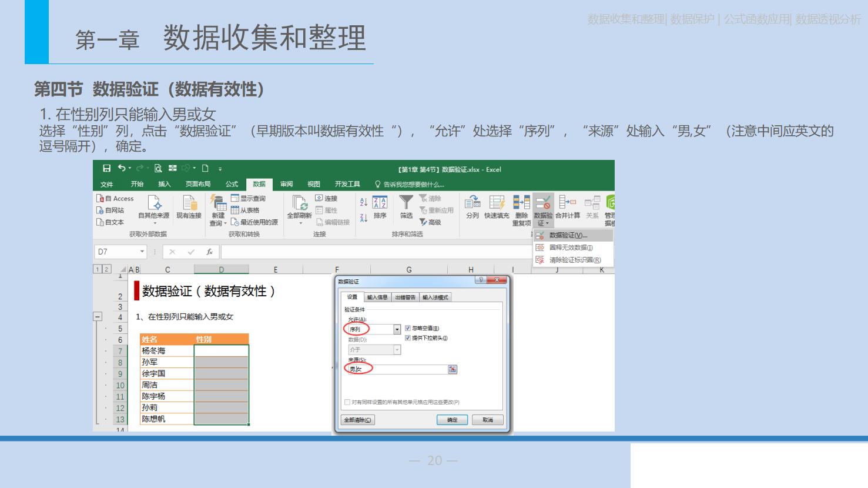The height and width of the screenshot is (488, 868).
Task: Open 输入法模式 tab in dialog
Action: (x=435, y=297)
